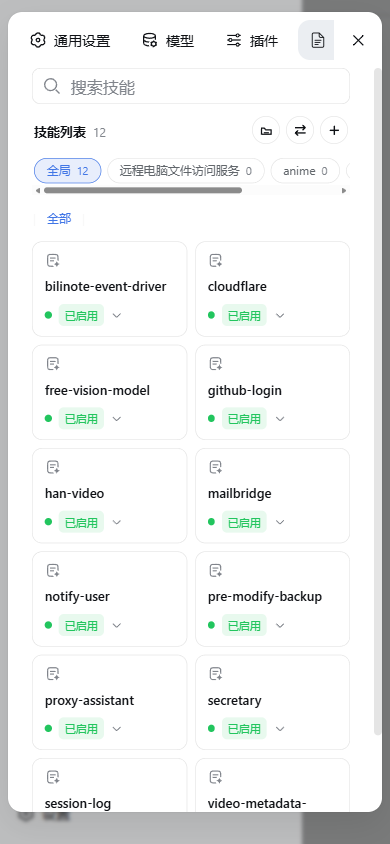Viewport: 390px width, 844px height.
Task: Click right arrow of horizontal scrollbar
Action: click(x=344, y=190)
